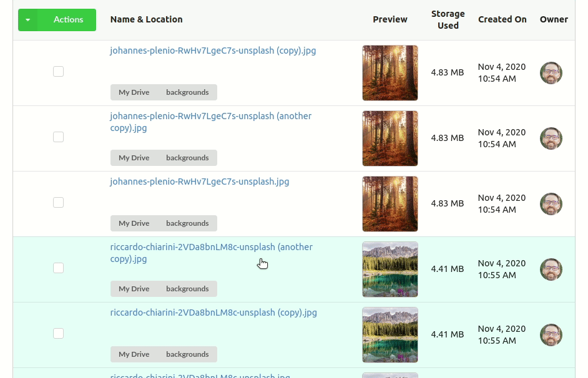The width and height of the screenshot is (588, 378).
Task: Click My Drive tag in johannes-plenio (copy) row
Action: pos(134,92)
